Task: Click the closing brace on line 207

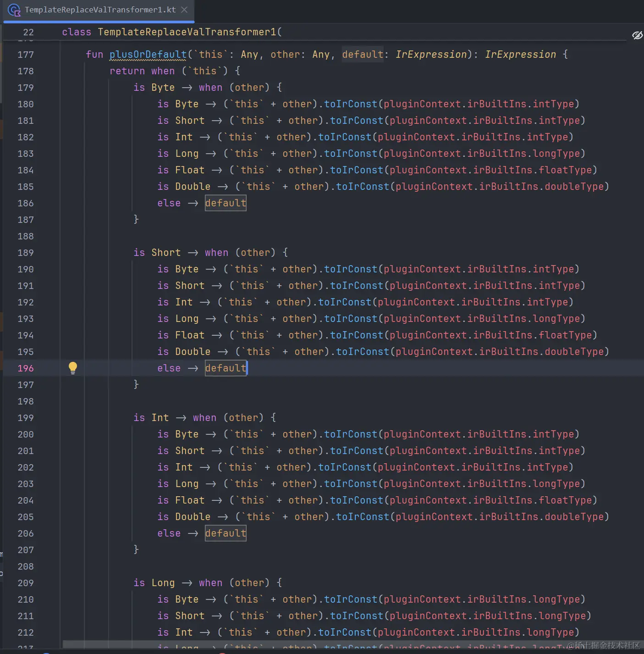Action: tap(136, 549)
